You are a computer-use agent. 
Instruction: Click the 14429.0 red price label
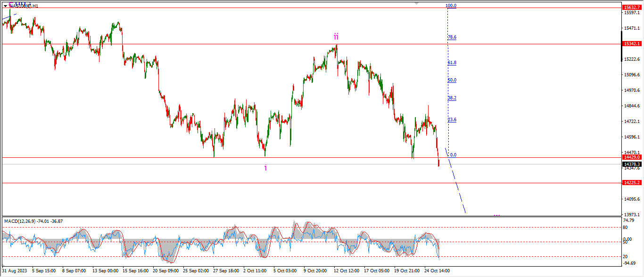click(631, 157)
